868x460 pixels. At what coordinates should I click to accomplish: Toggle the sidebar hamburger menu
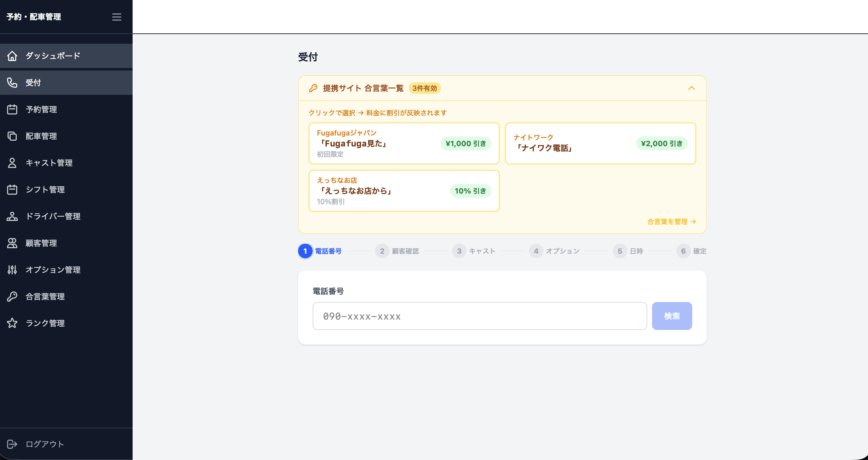(116, 17)
